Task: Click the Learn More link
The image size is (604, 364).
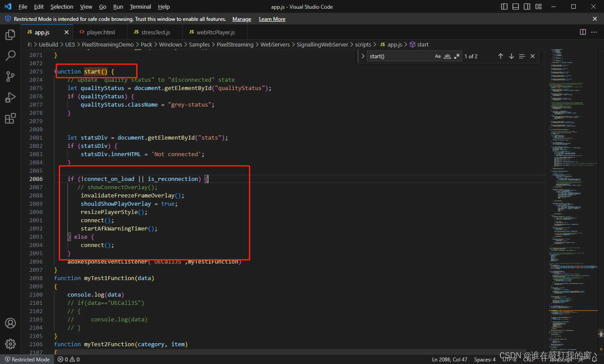Action: coord(272,19)
